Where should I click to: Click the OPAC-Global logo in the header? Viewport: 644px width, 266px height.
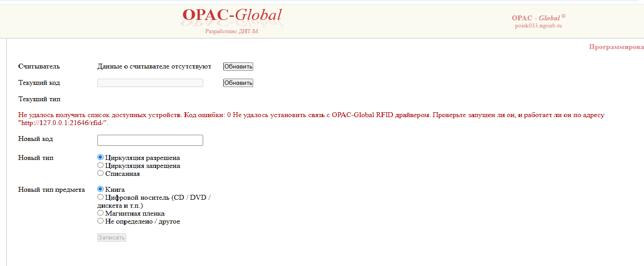click(232, 15)
